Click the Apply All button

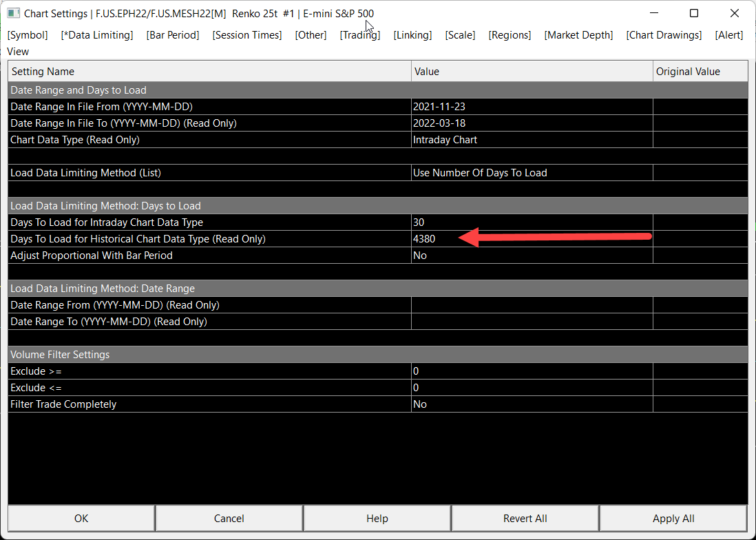point(673,518)
